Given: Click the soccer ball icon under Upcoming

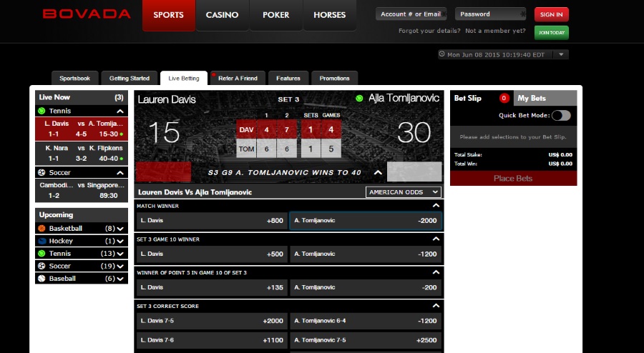Looking at the screenshot, I should click(42, 266).
